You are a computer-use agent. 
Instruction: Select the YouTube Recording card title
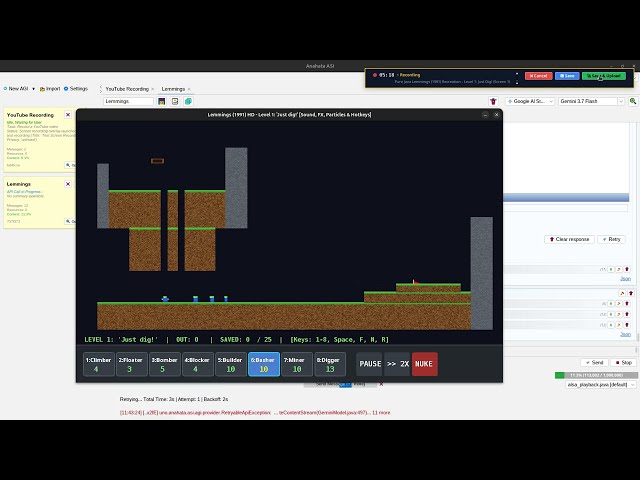[x=30, y=115]
